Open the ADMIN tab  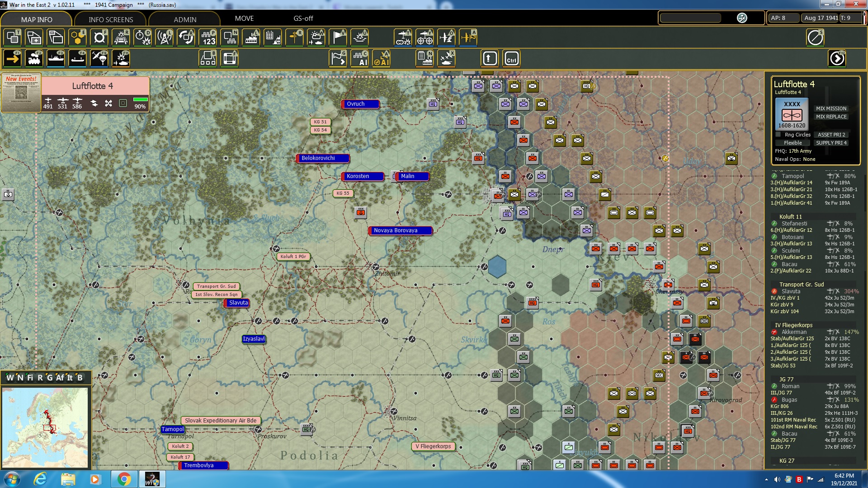click(x=185, y=19)
